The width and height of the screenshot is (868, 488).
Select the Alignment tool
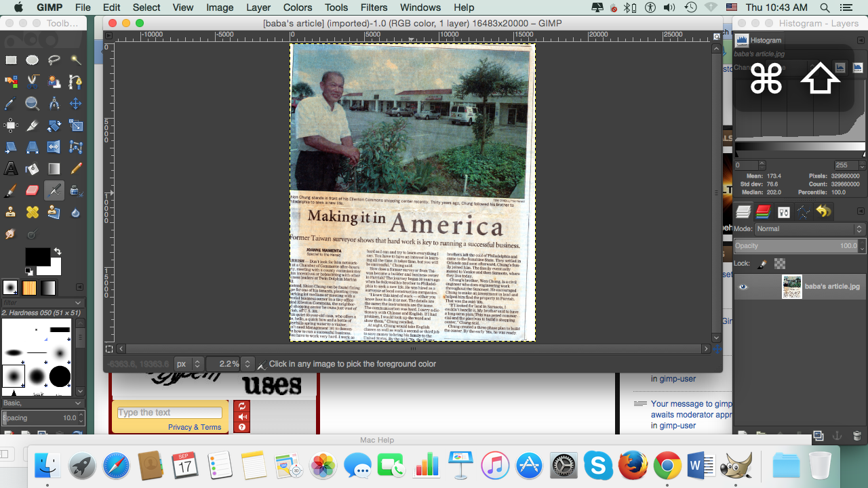[x=11, y=125]
